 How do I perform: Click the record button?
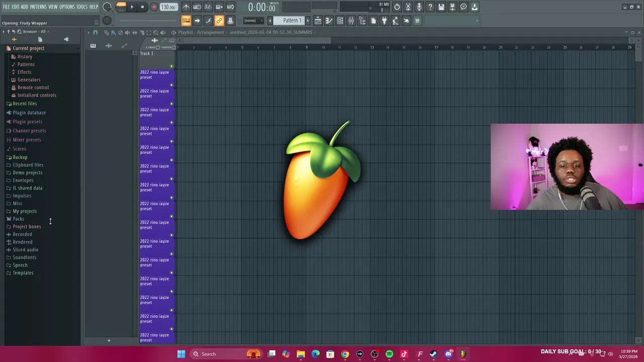154,7
